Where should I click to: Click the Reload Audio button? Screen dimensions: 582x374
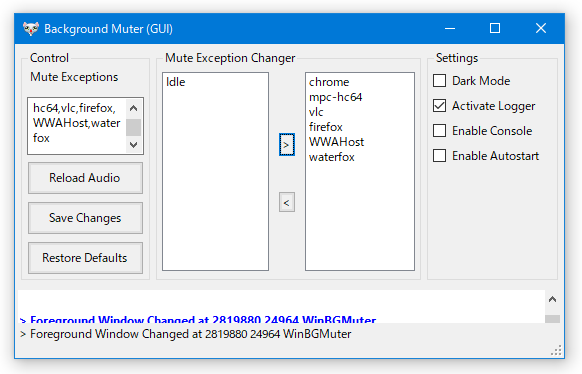[85, 178]
